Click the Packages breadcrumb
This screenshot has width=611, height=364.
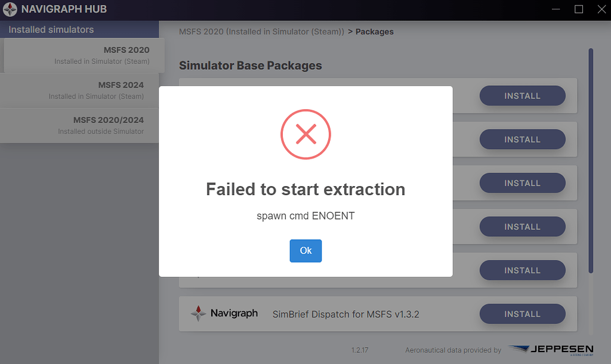click(x=374, y=32)
